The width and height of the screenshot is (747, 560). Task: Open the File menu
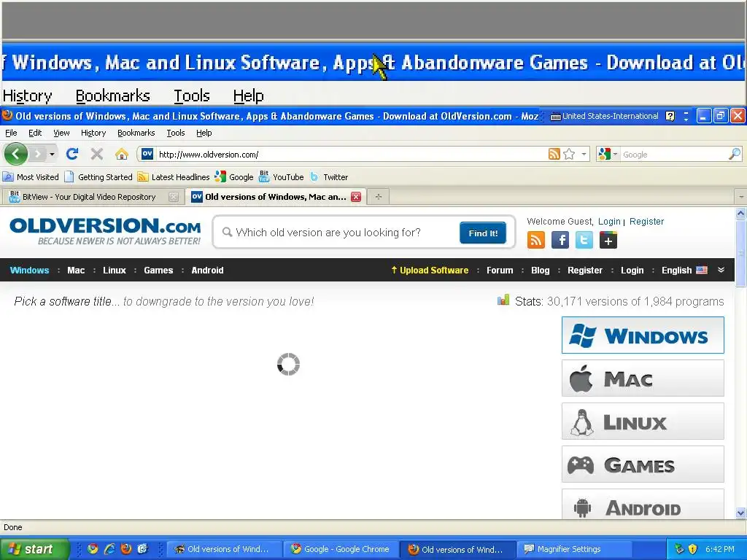point(11,133)
